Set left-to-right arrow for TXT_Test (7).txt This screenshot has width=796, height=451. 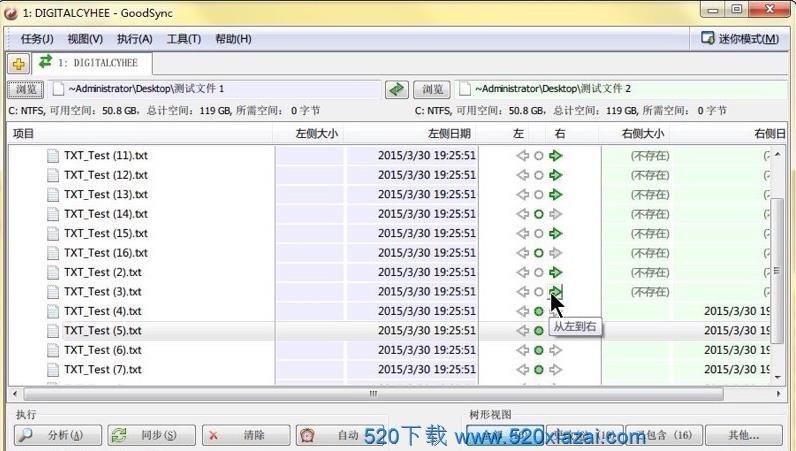click(556, 370)
